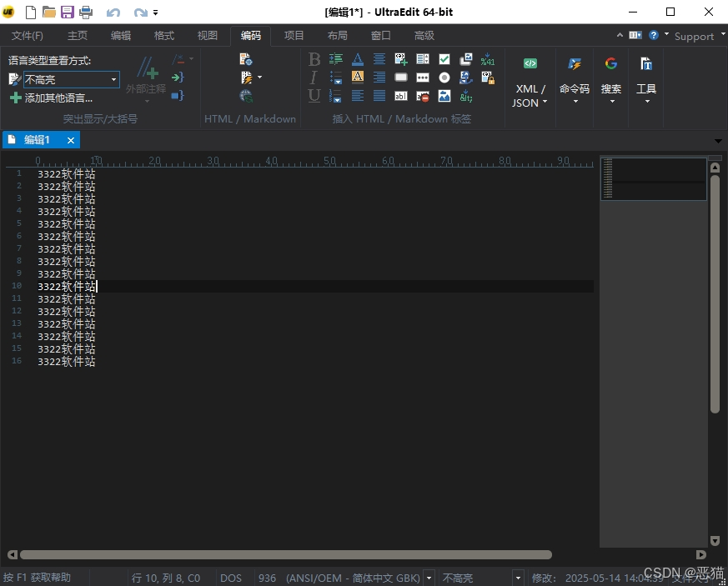Expand the HTML tidy dropdown arrow

[259, 77]
